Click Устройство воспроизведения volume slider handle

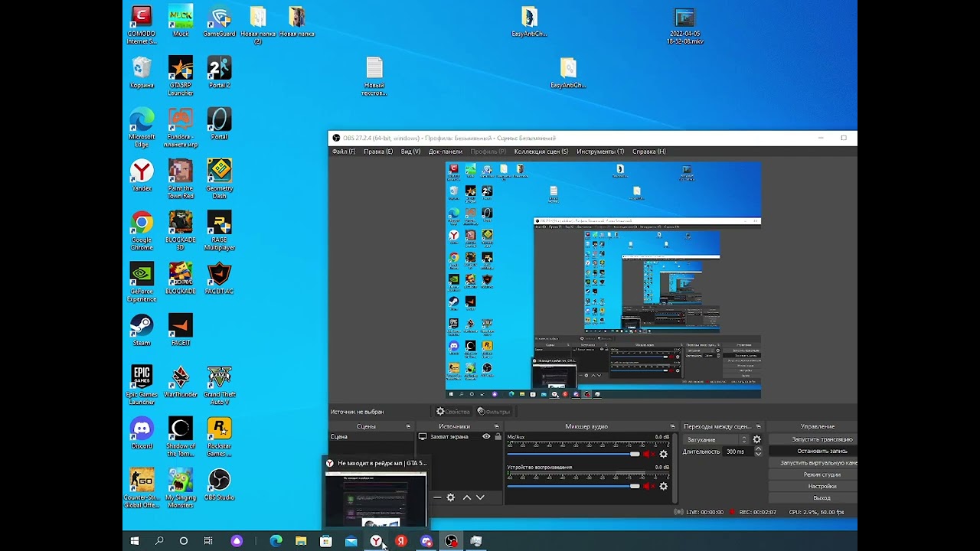coord(635,486)
